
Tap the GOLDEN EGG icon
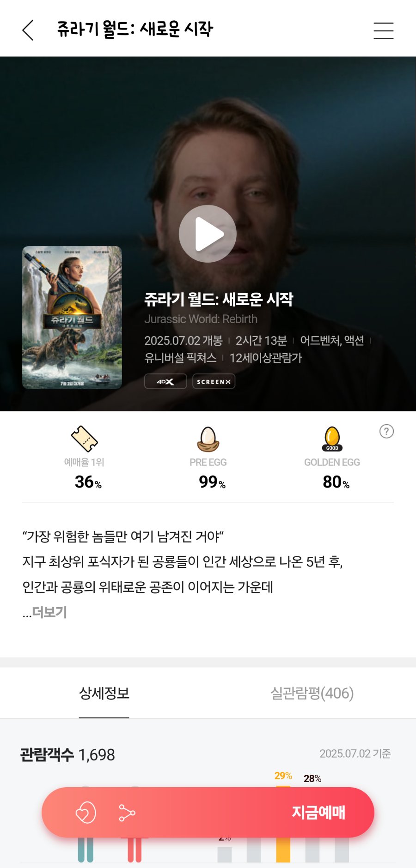[x=332, y=439]
